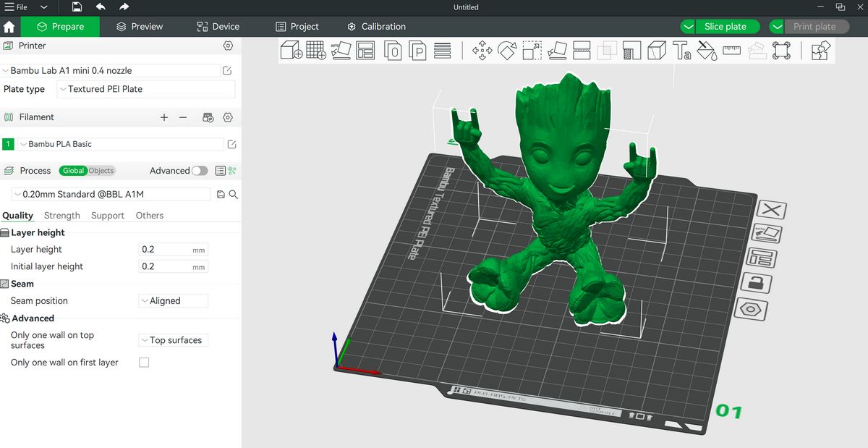Switch to the Project tab
The width and height of the screenshot is (868, 448).
pyautogui.click(x=297, y=27)
